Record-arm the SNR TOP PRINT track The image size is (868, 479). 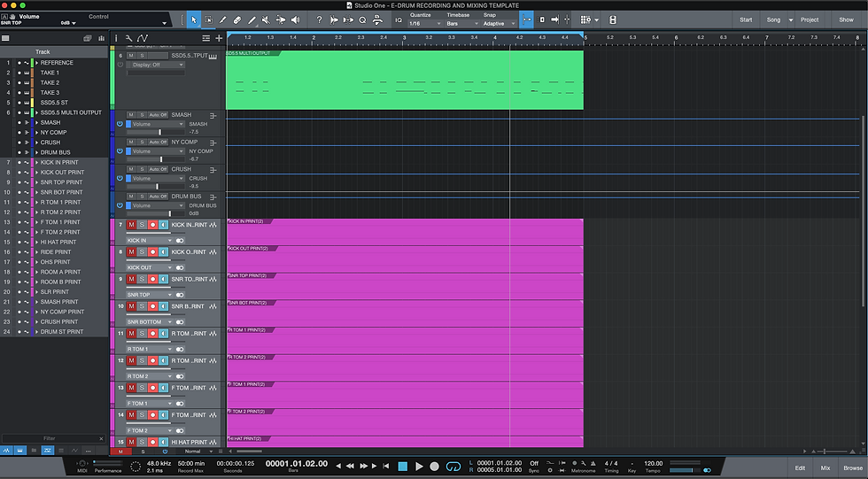[x=152, y=279]
